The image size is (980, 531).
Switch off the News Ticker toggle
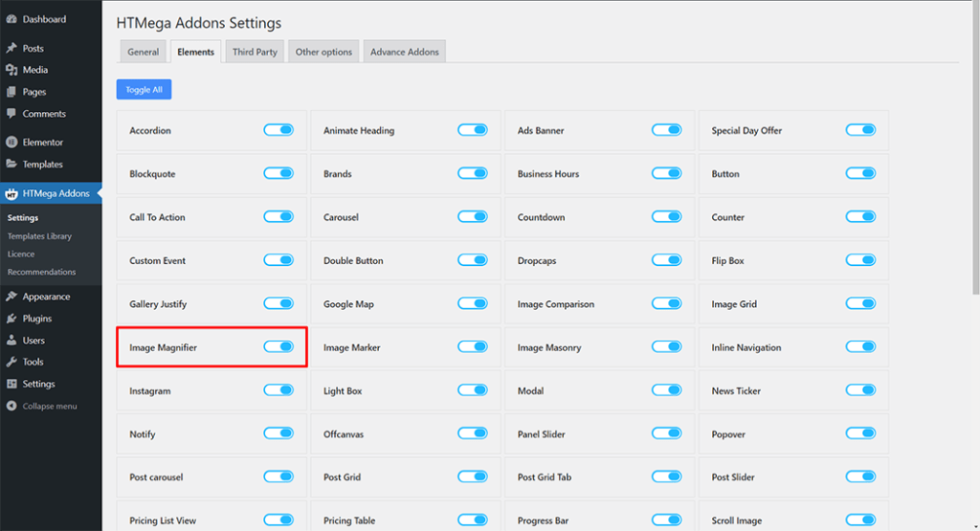tap(860, 390)
